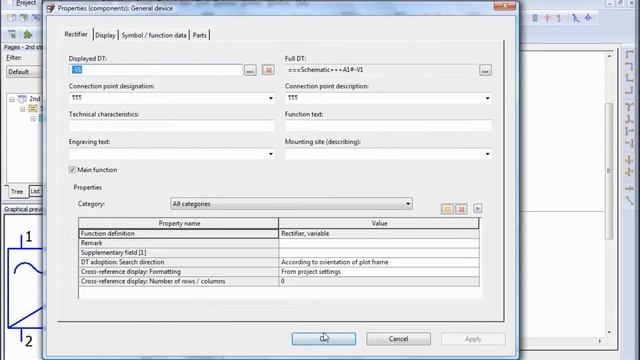Select the T-node right icon in right toolbar
The image size is (640, 360).
click(x=629, y=131)
